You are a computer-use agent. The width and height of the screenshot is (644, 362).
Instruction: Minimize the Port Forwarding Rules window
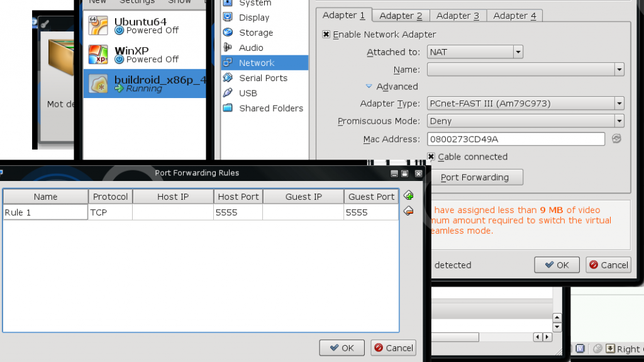394,173
